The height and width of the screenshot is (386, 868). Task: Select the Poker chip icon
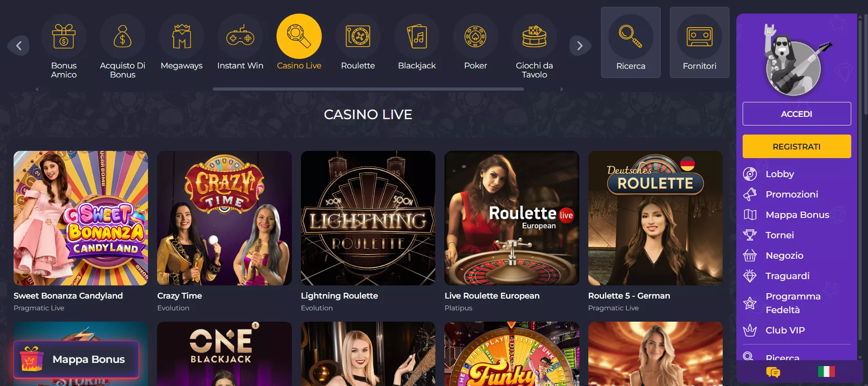click(476, 37)
